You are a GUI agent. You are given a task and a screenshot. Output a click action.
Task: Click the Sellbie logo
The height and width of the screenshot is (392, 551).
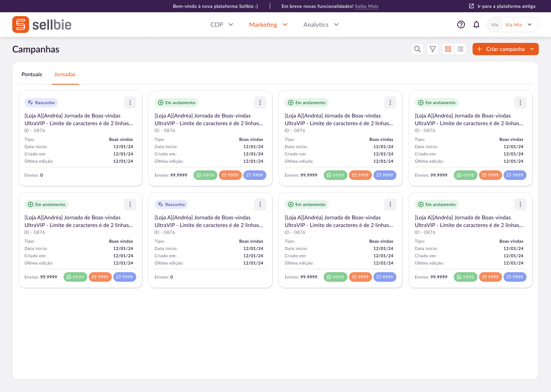tap(42, 24)
